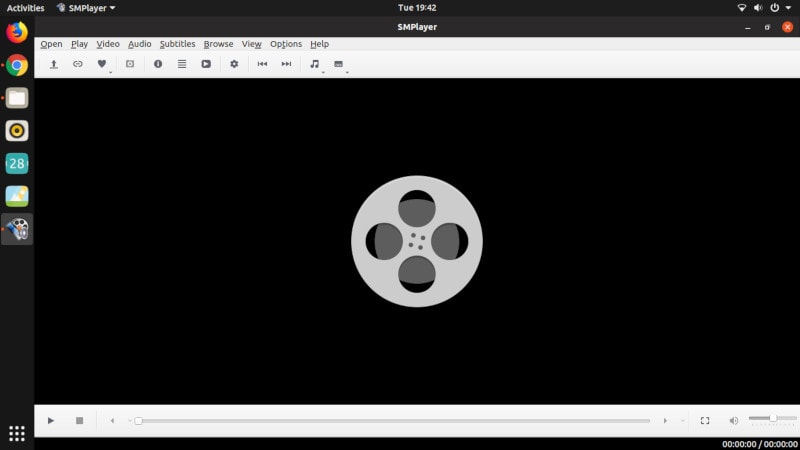Expand the audio track music-note dropdown
Viewport: 800px width, 450px height.
pyautogui.click(x=323, y=71)
